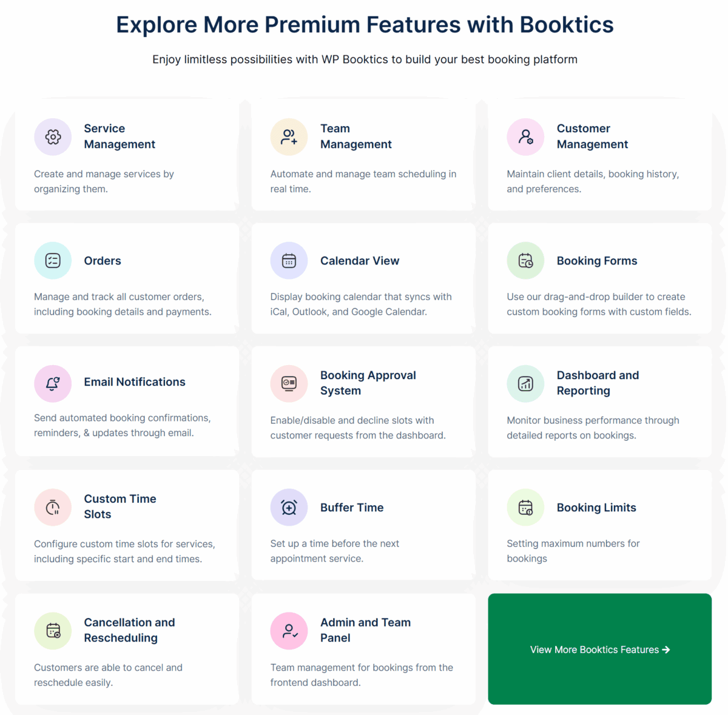The height and width of the screenshot is (715, 728).
Task: Click the View More Booktics Features button
Action: point(599,649)
